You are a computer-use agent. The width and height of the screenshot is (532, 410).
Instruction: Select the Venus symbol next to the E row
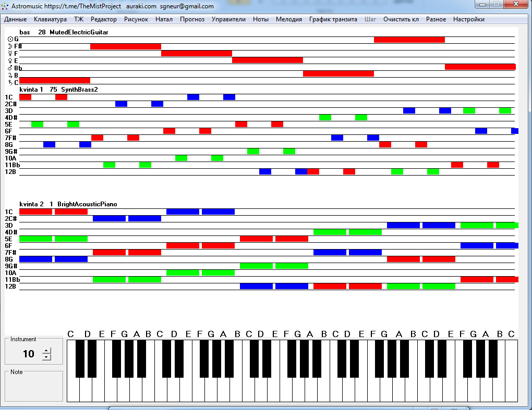pos(10,61)
